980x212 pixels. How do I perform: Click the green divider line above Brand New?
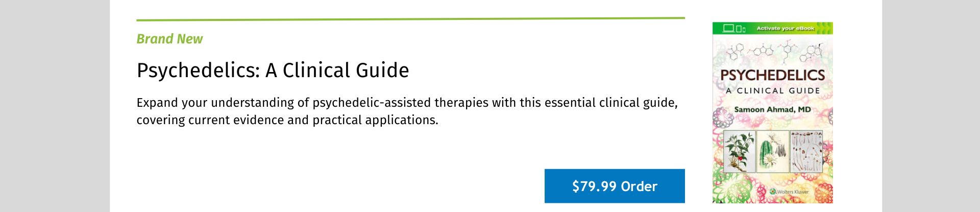(x=410, y=19)
